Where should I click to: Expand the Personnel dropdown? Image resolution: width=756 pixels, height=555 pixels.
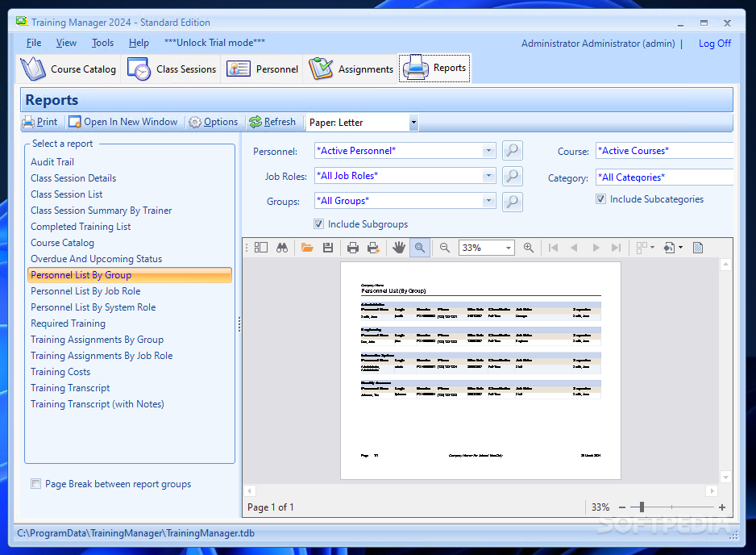(x=488, y=151)
